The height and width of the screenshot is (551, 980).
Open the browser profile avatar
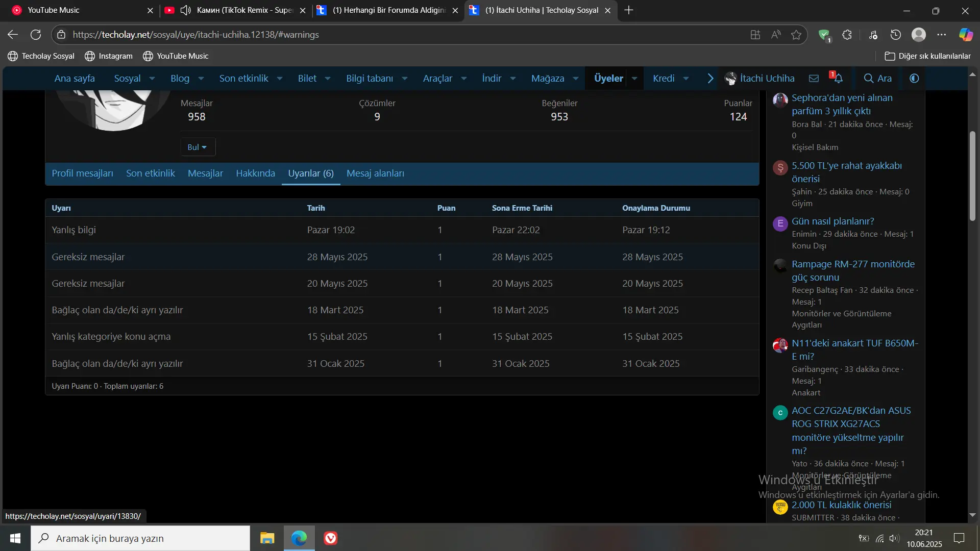coord(919,35)
